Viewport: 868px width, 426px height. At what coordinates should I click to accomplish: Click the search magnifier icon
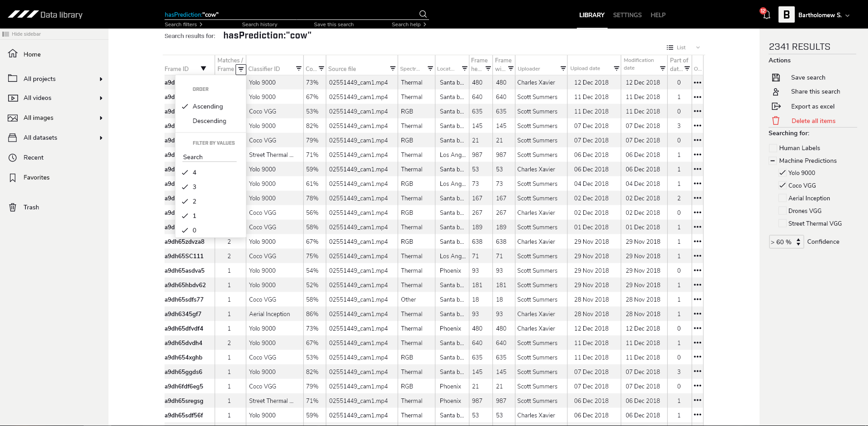423,14
